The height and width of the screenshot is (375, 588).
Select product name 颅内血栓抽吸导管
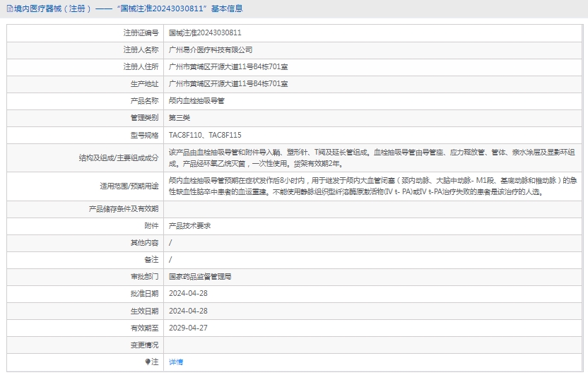(x=196, y=101)
